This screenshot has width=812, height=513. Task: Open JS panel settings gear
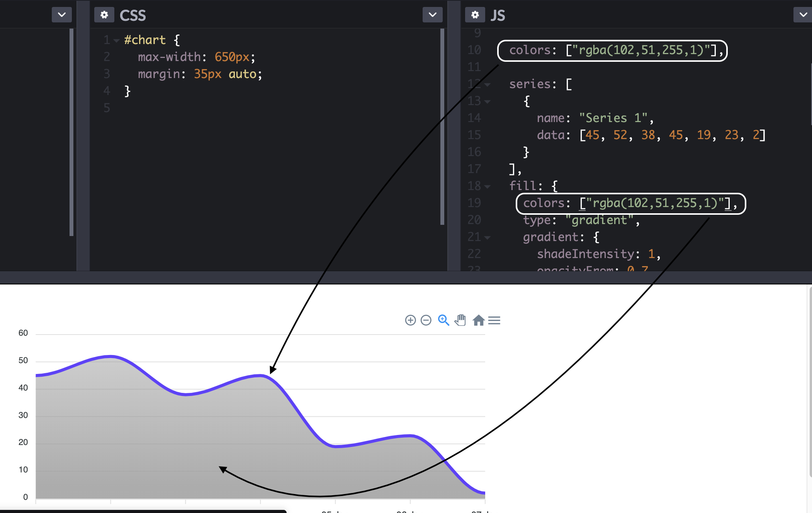pyautogui.click(x=475, y=15)
